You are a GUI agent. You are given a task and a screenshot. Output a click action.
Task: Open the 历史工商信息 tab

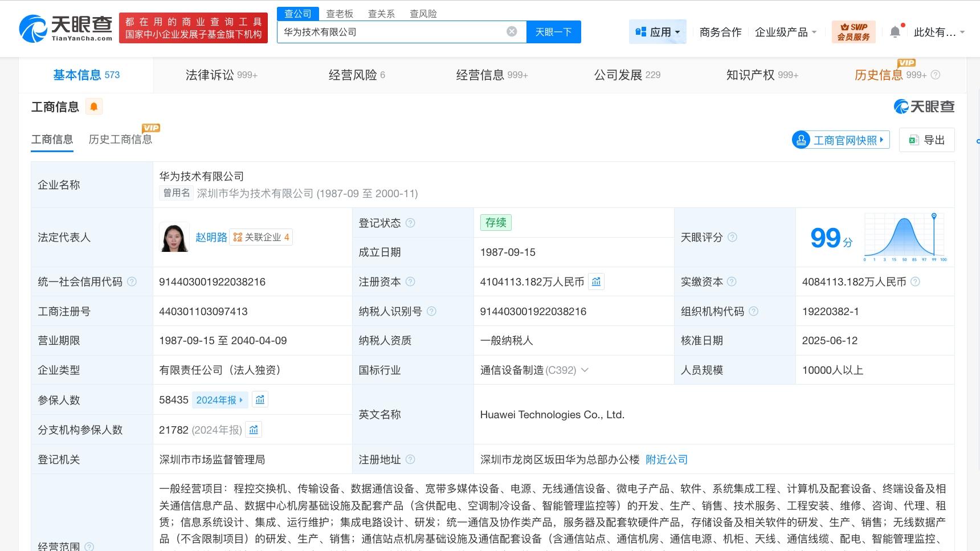click(120, 140)
